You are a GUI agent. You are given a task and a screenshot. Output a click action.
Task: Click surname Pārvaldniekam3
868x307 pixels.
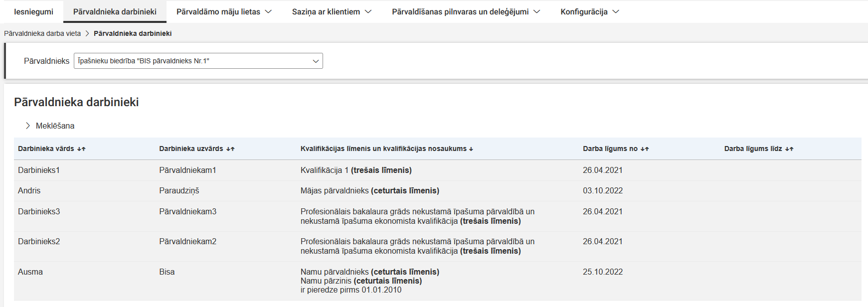click(188, 211)
